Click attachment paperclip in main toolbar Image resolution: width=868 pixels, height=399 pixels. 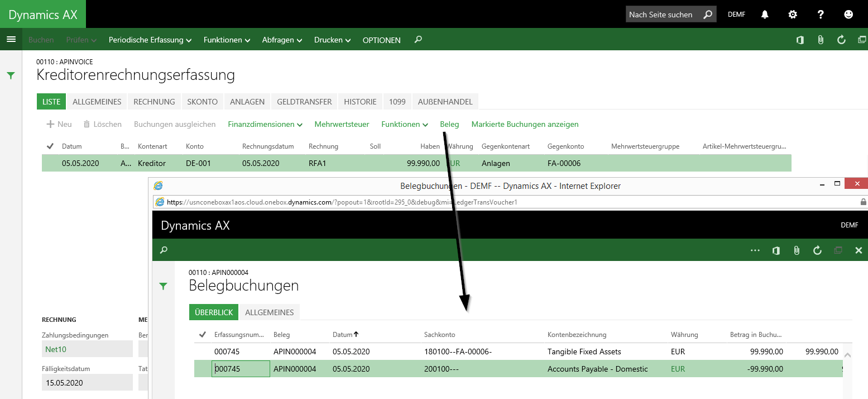[821, 40]
